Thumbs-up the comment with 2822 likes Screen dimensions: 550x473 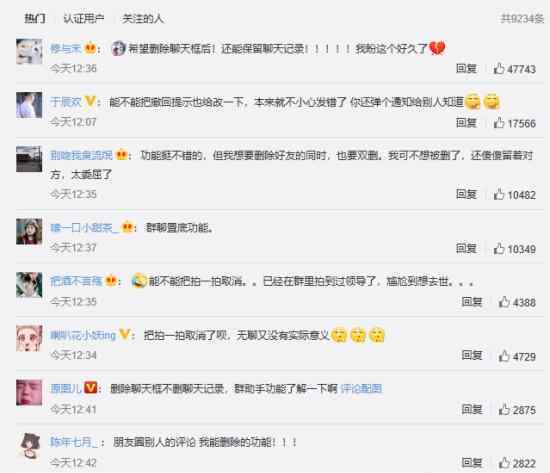pos(504,463)
